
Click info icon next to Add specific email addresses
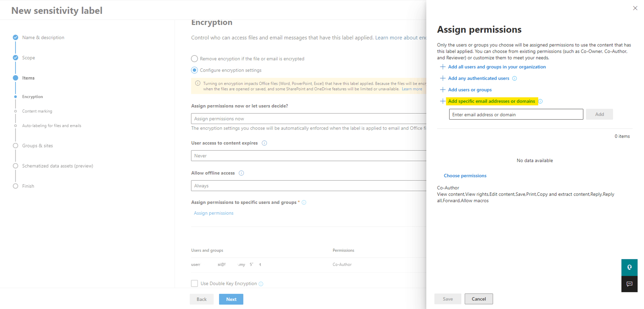point(540,101)
